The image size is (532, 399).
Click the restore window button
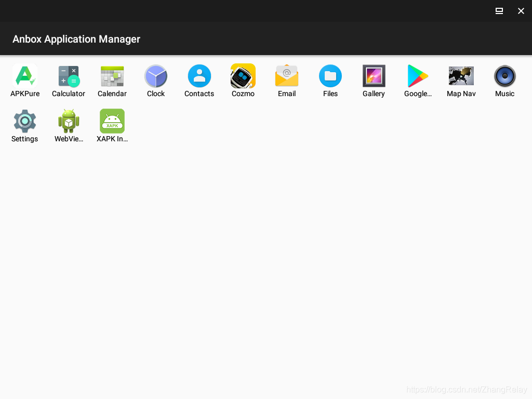point(499,11)
